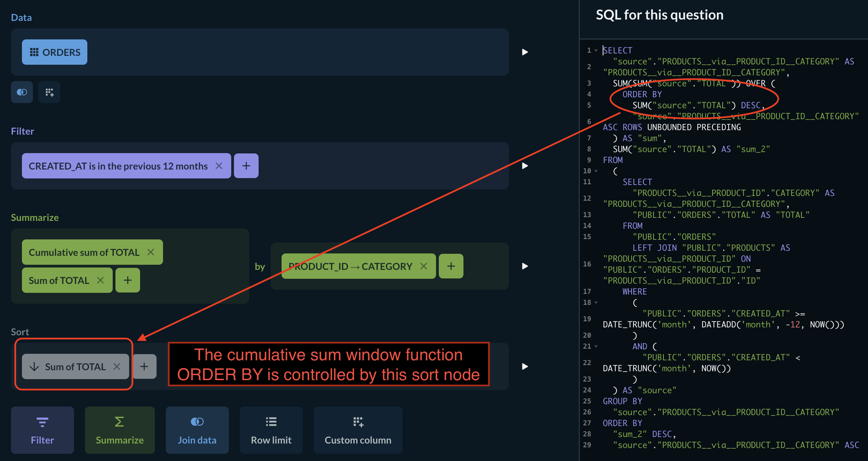Click the join data icon below ORDERS
Viewport: 868px width, 461px height.
click(22, 92)
